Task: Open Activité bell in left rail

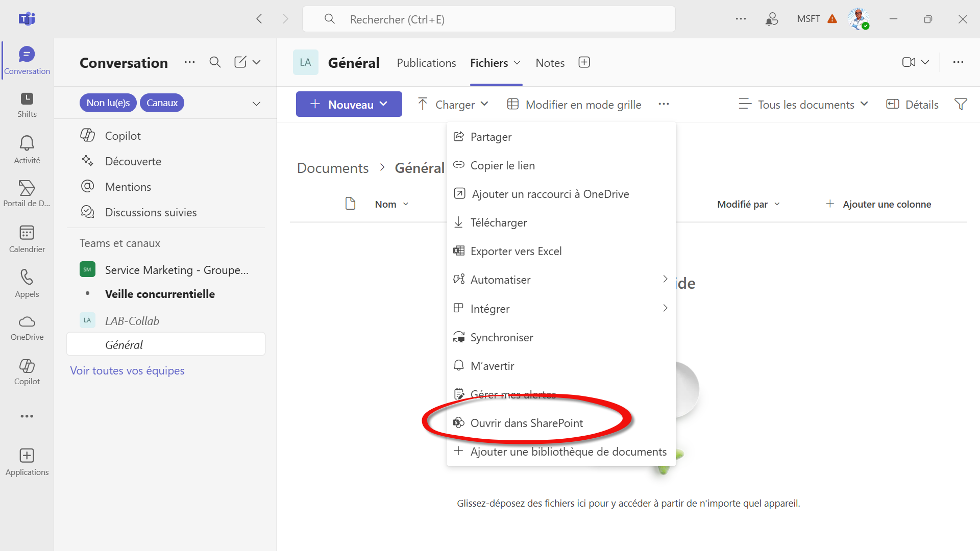Action: 27,149
